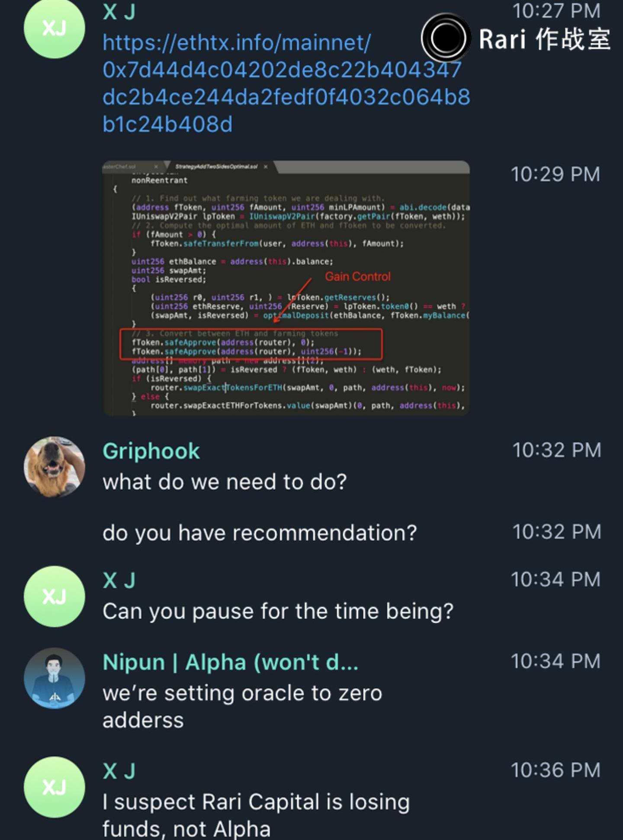Tap the 10:29 PM timestamp by the image
This screenshot has width=623, height=840.
pos(556,174)
